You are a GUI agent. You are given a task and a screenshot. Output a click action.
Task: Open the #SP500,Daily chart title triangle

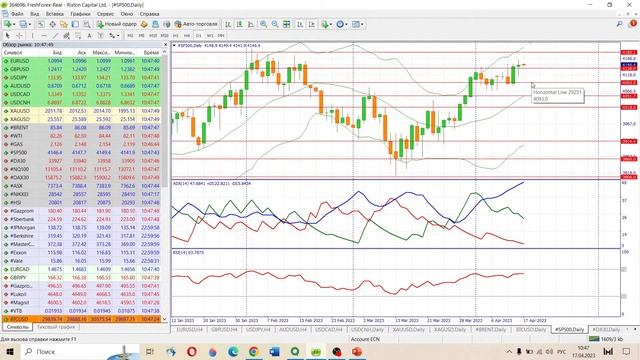tap(174, 46)
